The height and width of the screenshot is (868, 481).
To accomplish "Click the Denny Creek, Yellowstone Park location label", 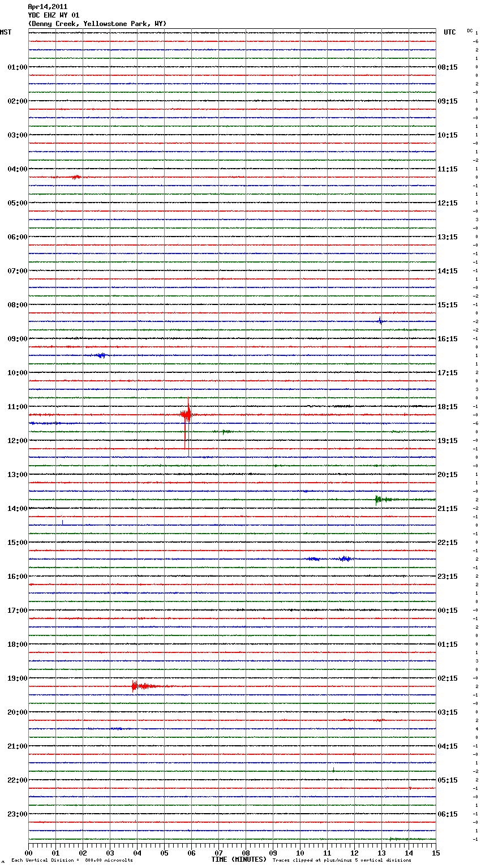I will (x=97, y=24).
